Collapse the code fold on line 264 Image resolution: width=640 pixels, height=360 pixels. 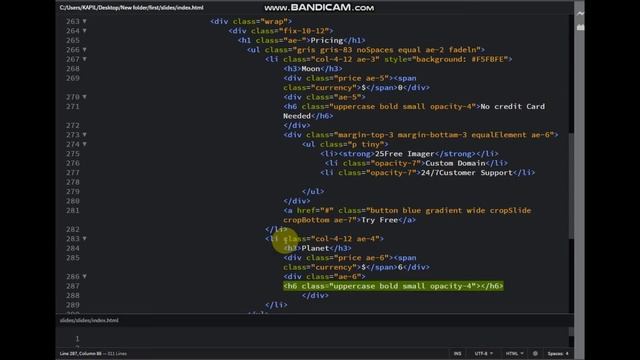[x=84, y=31]
